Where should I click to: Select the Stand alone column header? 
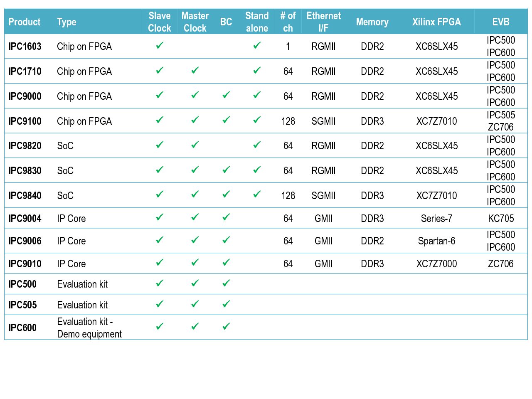click(x=257, y=22)
